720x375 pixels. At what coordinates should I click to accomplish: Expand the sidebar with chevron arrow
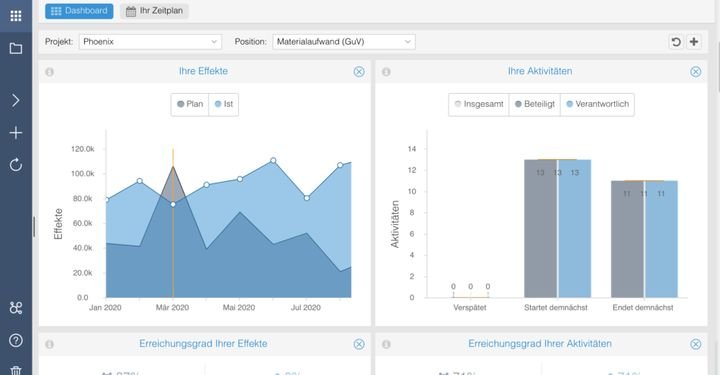pyautogui.click(x=16, y=101)
